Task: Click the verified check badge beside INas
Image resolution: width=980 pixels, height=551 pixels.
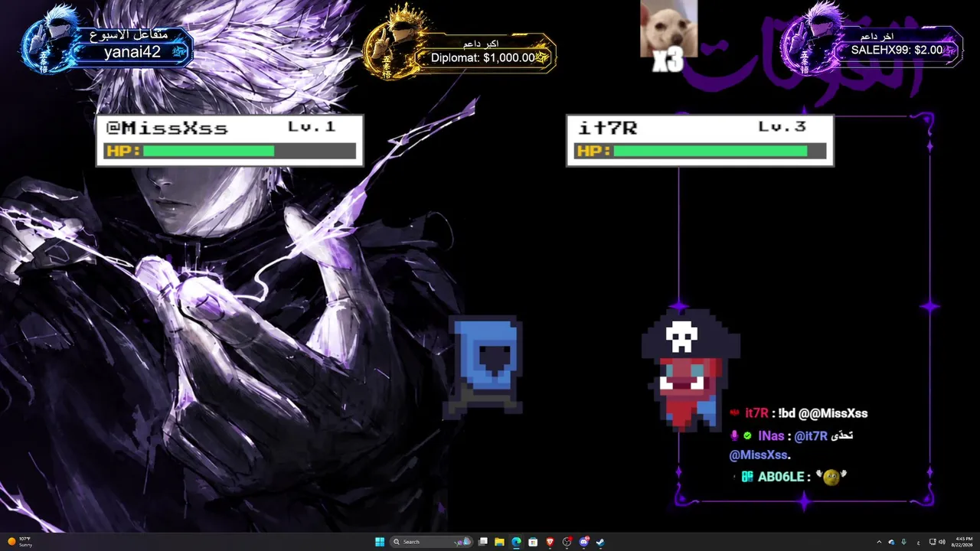Action: pyautogui.click(x=747, y=436)
